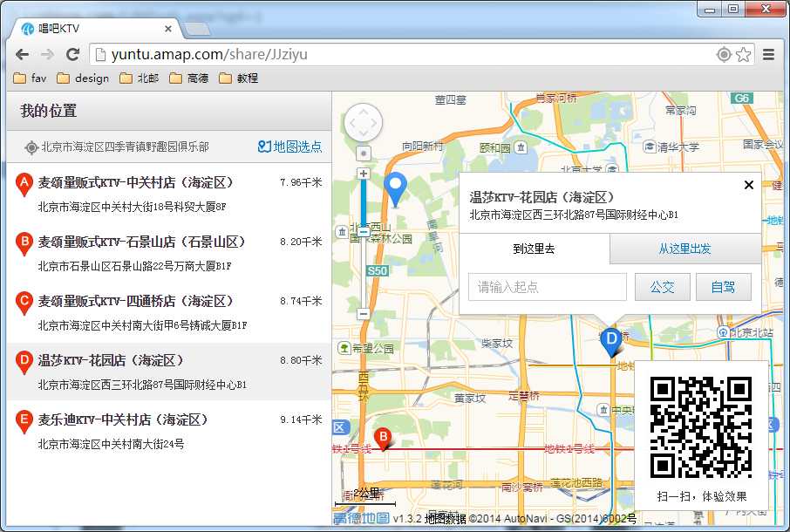Image resolution: width=790 pixels, height=532 pixels.
Task: Open the fav bookmarks folder
Action: click(x=30, y=78)
